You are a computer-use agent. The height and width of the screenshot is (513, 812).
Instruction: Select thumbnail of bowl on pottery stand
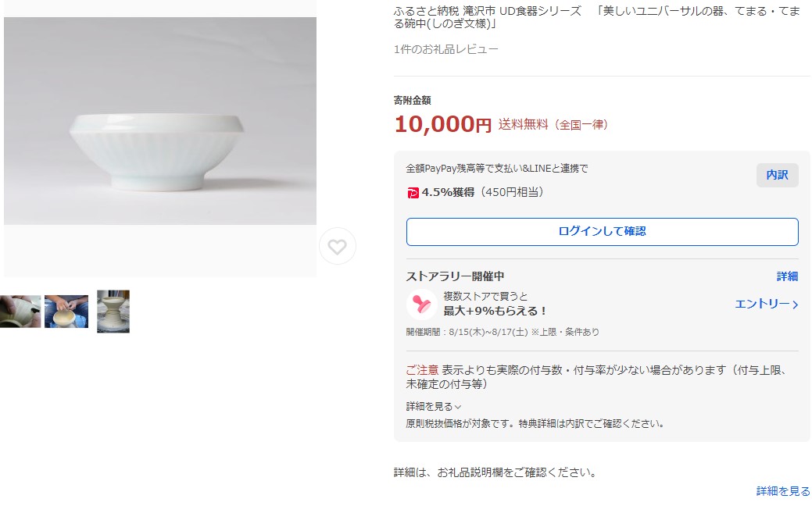click(113, 312)
